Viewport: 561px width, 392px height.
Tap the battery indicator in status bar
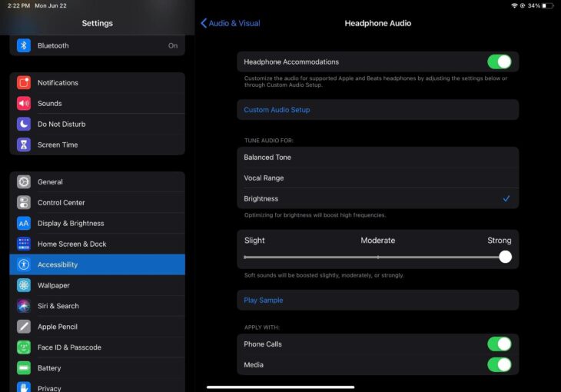547,5
